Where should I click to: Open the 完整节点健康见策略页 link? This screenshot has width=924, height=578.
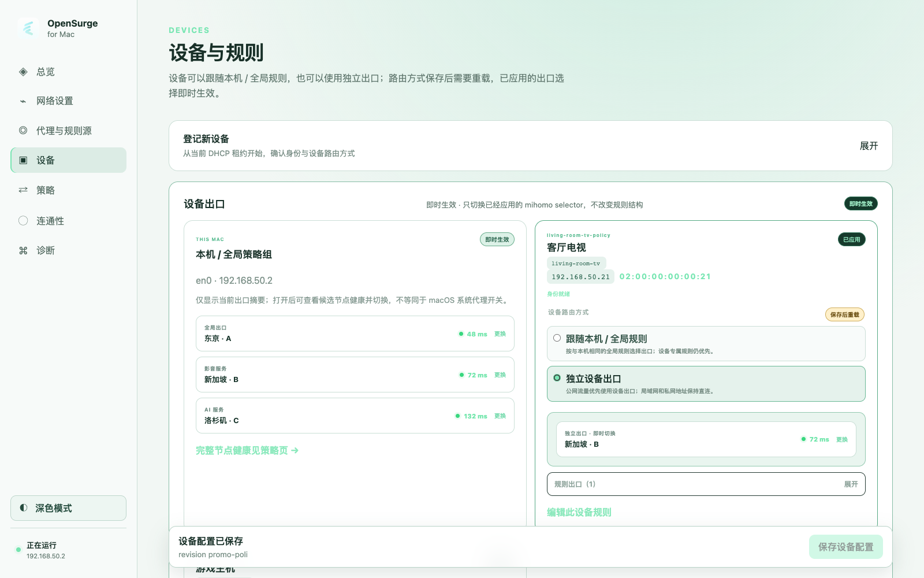tap(247, 450)
